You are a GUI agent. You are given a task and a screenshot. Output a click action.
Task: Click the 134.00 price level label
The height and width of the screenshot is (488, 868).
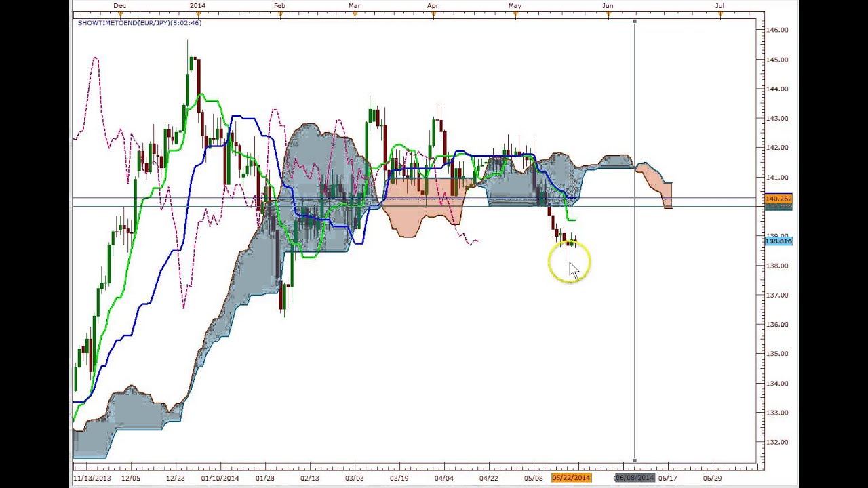[776, 384]
